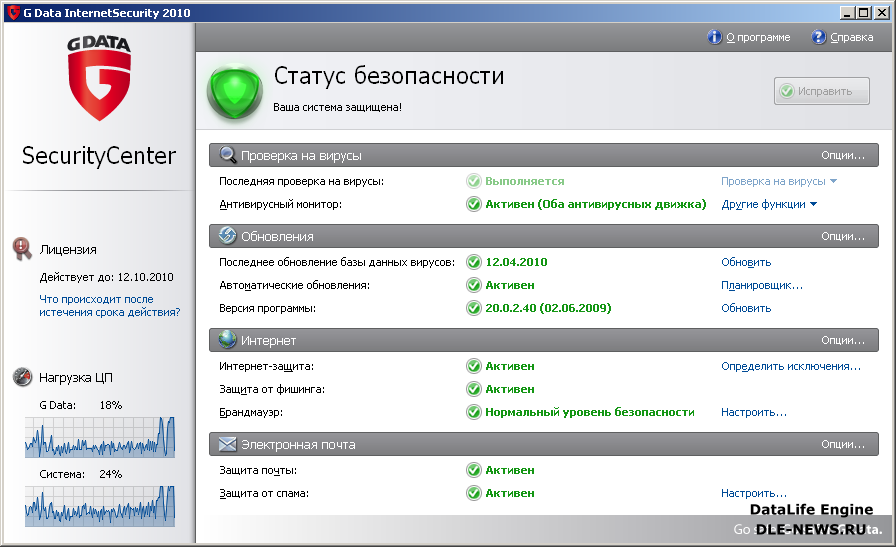Click check icon for Защита почты row
896x549 pixels.
pos(474,470)
